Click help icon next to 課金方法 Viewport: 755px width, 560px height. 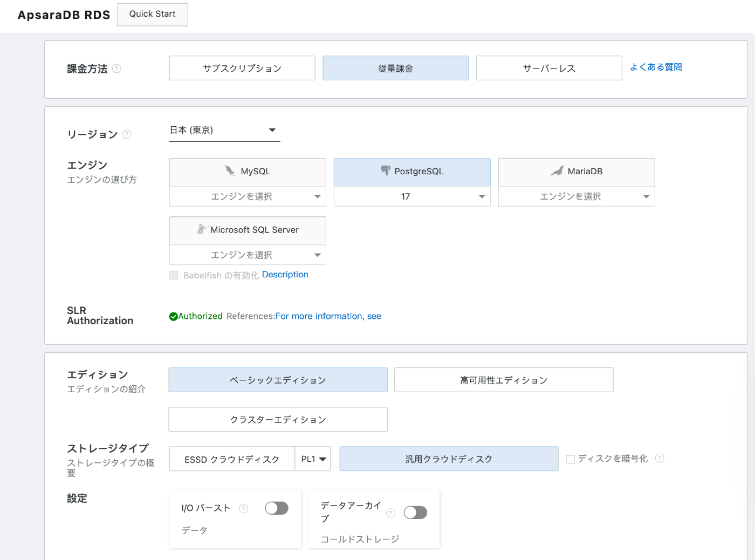point(116,69)
